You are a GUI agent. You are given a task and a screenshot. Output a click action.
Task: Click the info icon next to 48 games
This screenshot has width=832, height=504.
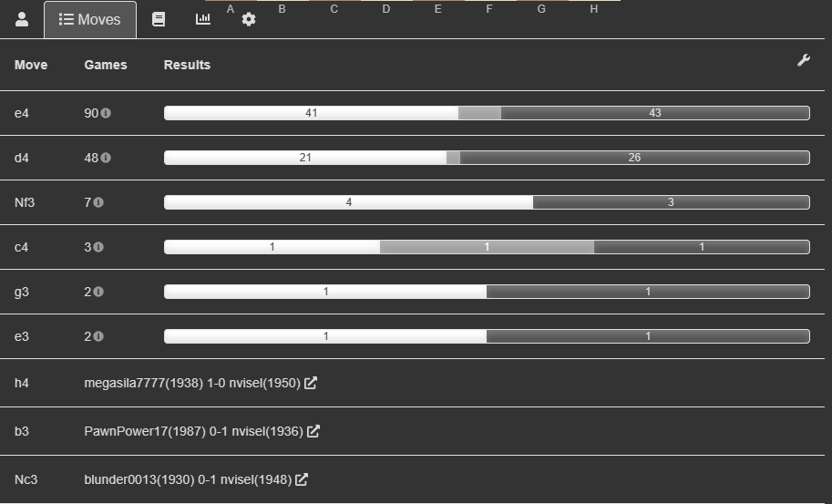106,158
